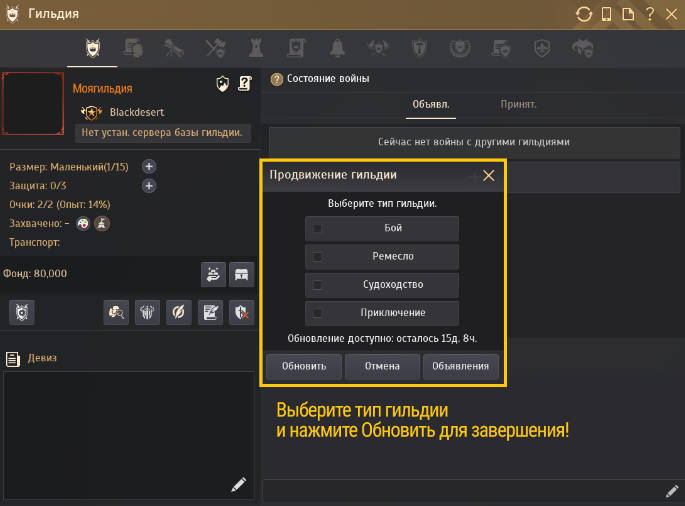The image size is (685, 506).
Task: Open the shield with T tab icon
Action: [419, 48]
